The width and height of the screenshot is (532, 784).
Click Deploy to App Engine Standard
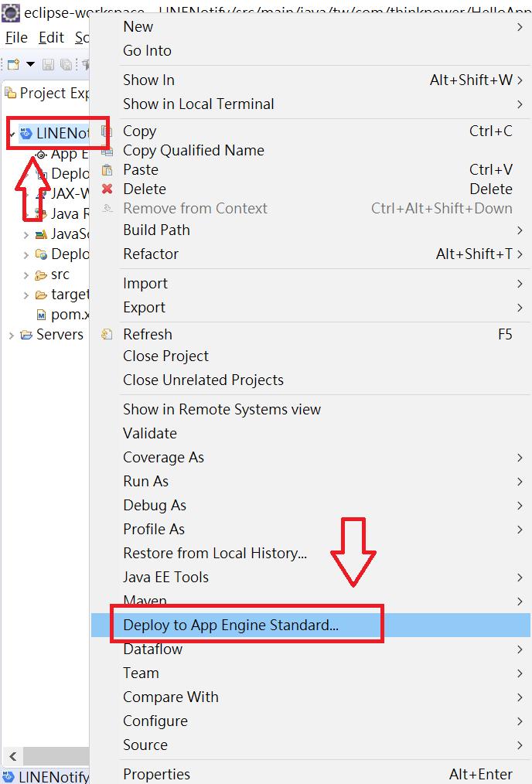[x=311, y=625]
